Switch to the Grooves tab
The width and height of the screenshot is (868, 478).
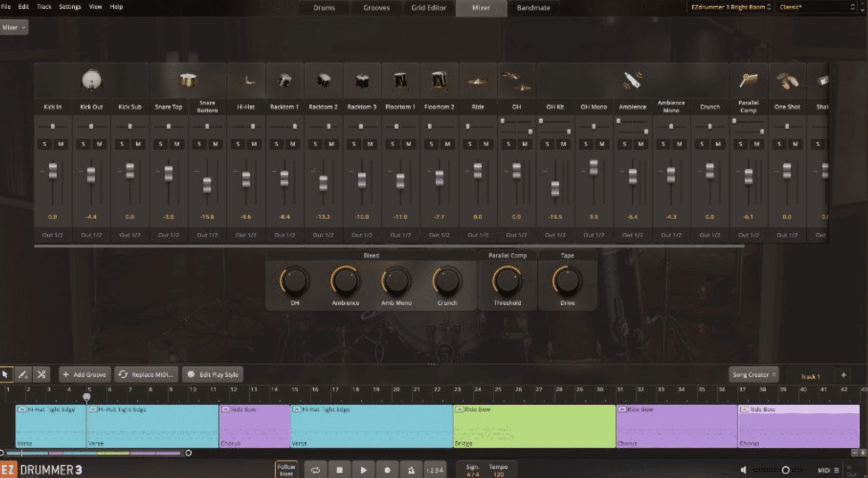pyautogui.click(x=376, y=8)
